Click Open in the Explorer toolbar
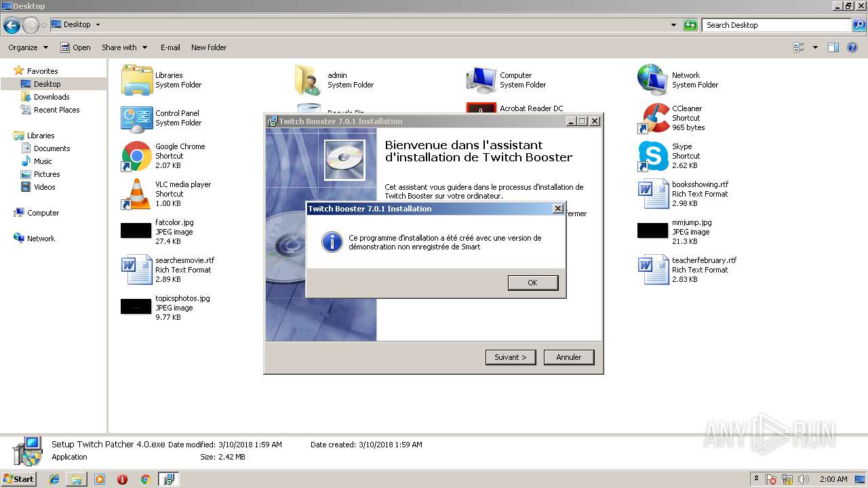The height and width of the screenshot is (488, 868). coord(75,47)
